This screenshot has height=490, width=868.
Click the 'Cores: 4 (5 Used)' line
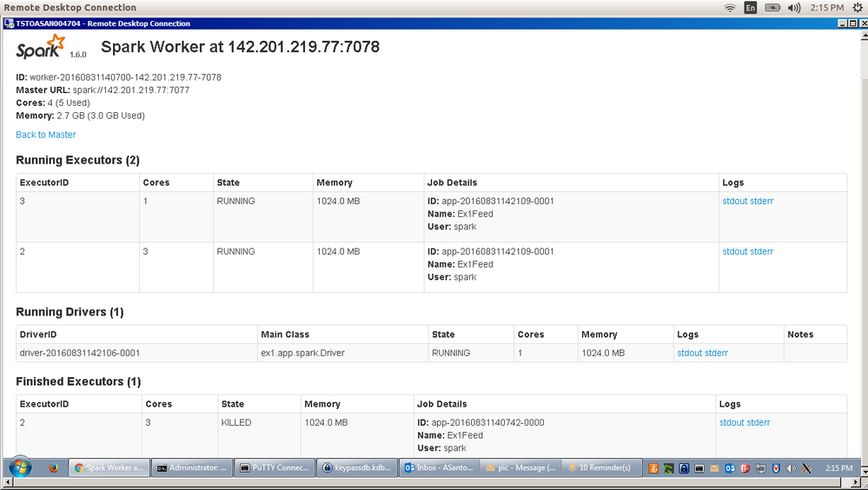point(53,103)
